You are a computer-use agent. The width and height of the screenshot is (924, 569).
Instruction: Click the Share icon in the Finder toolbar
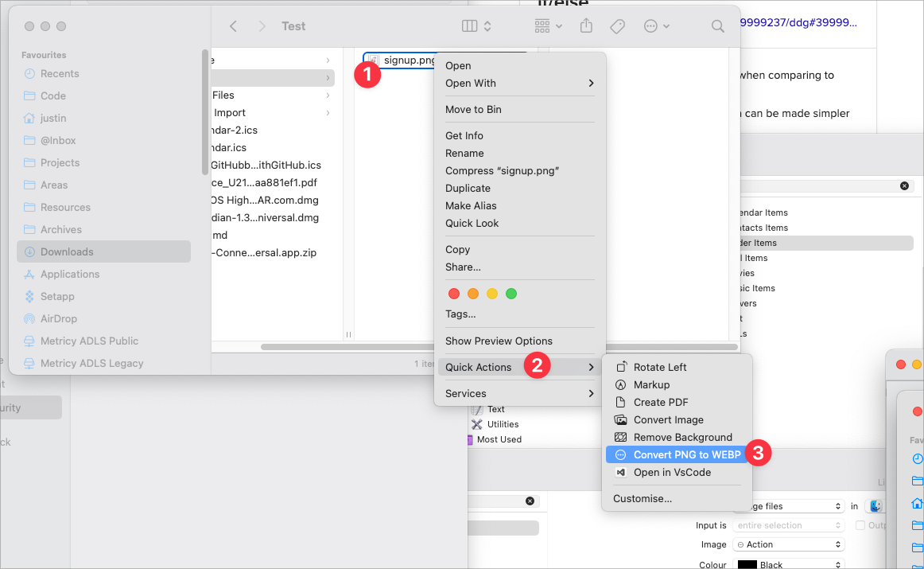pos(586,25)
